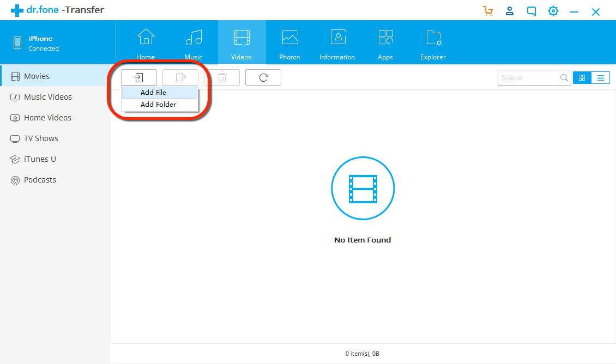The image size is (616, 364).
Task: Choose Add Folder from dropdown
Action: 160,105
